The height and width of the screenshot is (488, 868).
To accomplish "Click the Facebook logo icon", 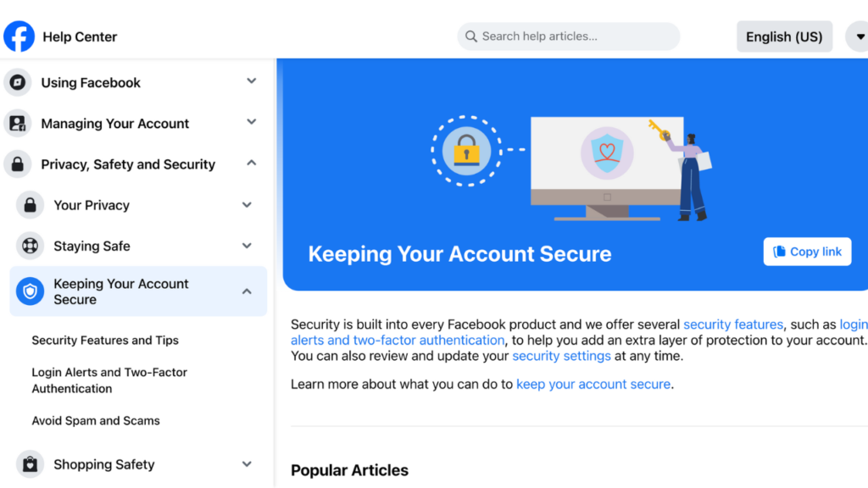I will 19,36.
